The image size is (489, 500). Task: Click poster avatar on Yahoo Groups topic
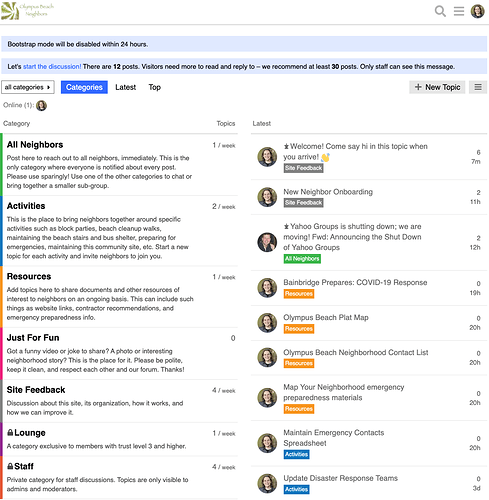coord(267,242)
